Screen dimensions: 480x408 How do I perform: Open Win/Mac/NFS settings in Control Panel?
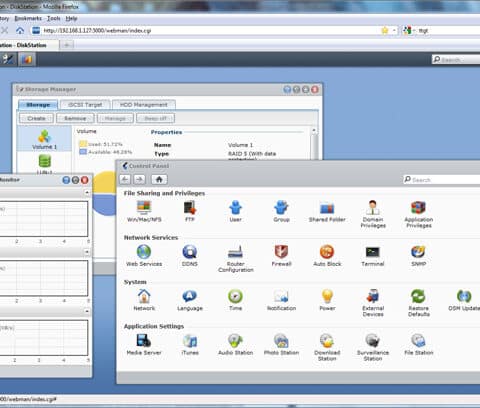click(144, 211)
